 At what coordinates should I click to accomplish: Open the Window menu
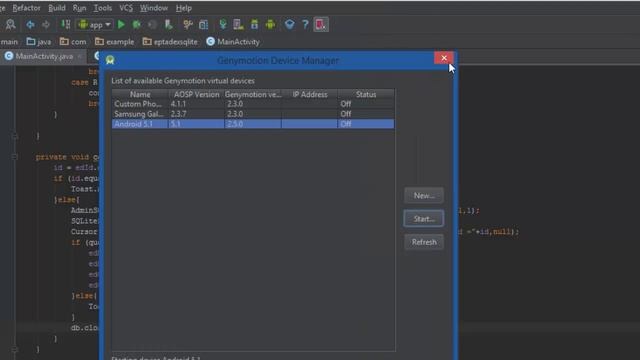[x=153, y=8]
